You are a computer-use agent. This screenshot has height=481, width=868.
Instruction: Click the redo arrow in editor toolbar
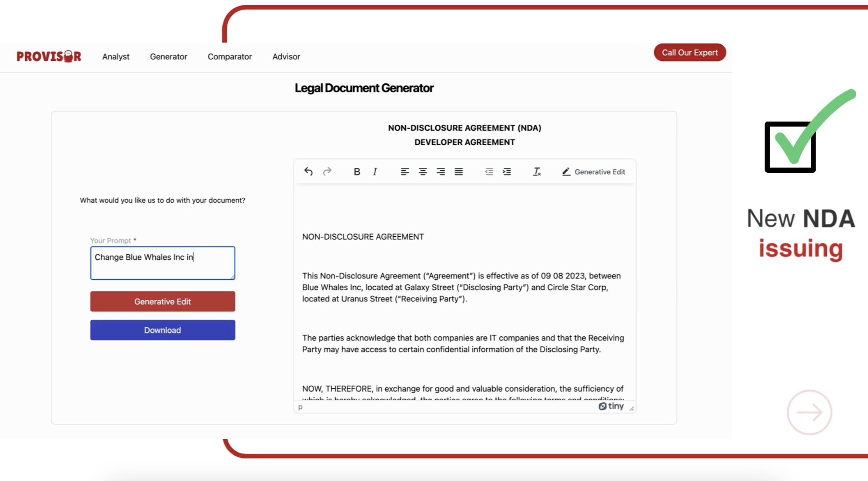[x=327, y=171]
